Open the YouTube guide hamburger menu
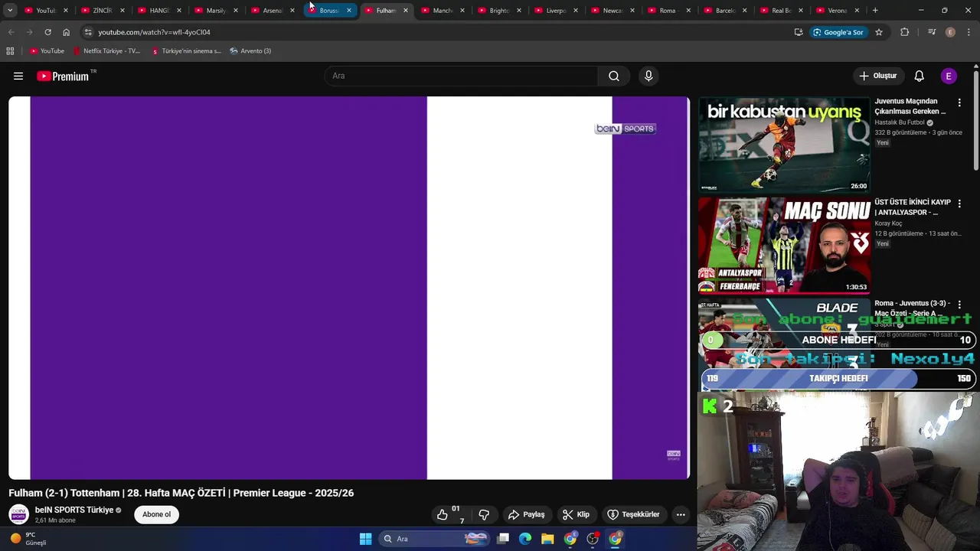 pos(18,76)
